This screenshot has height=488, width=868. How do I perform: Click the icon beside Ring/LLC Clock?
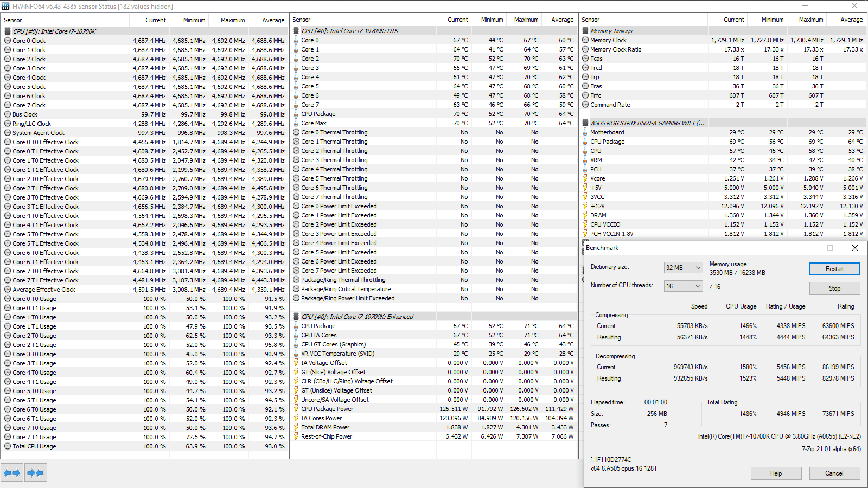[x=8, y=124]
